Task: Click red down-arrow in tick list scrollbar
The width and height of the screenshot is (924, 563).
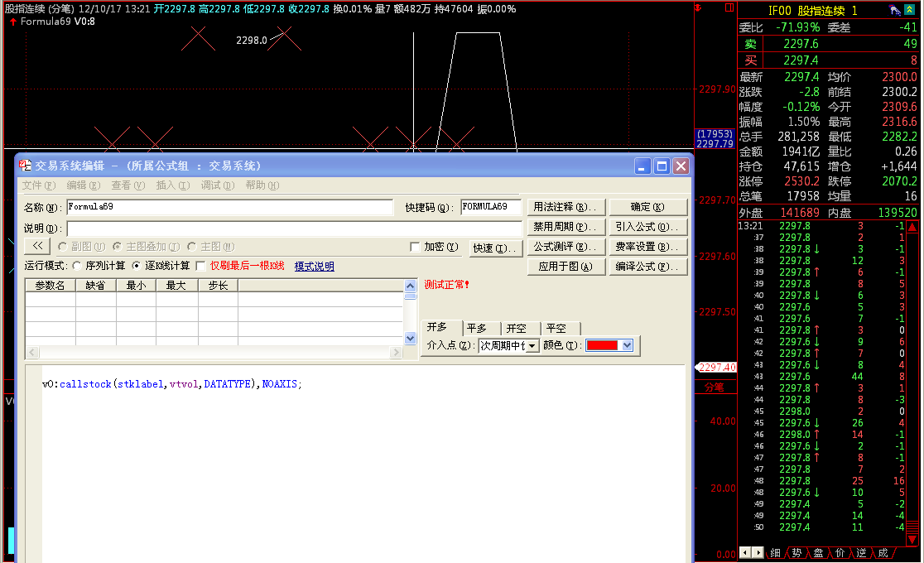Action: coord(912,539)
